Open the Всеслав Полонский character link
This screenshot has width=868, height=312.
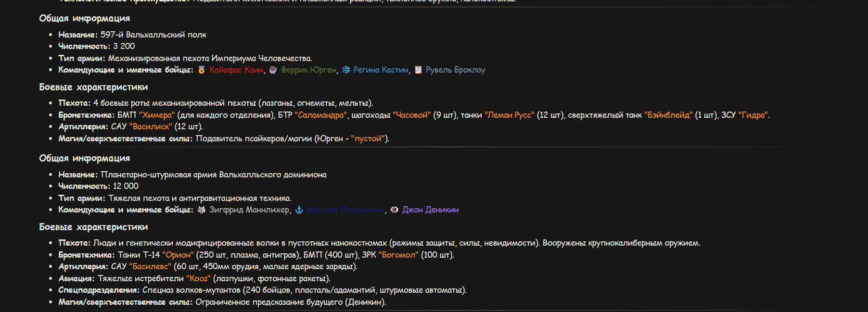pyautogui.click(x=346, y=210)
